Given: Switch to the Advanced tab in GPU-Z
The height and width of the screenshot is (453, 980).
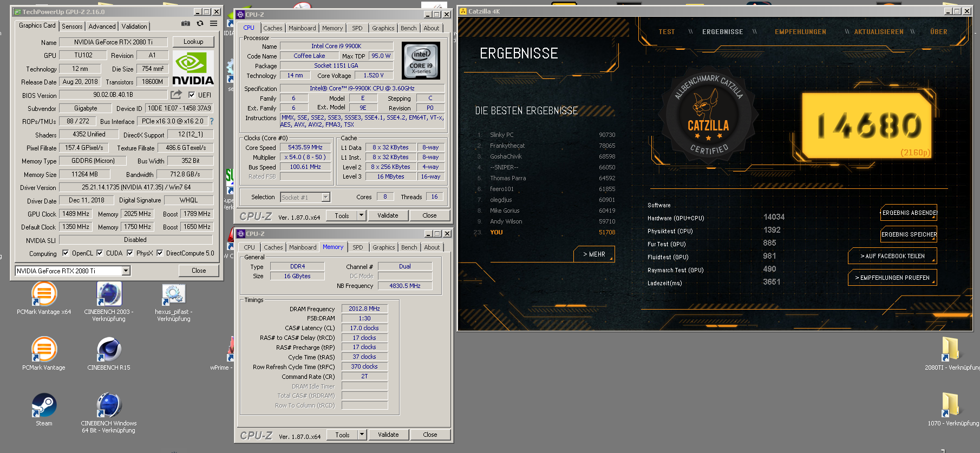Looking at the screenshot, I should pyautogui.click(x=102, y=27).
